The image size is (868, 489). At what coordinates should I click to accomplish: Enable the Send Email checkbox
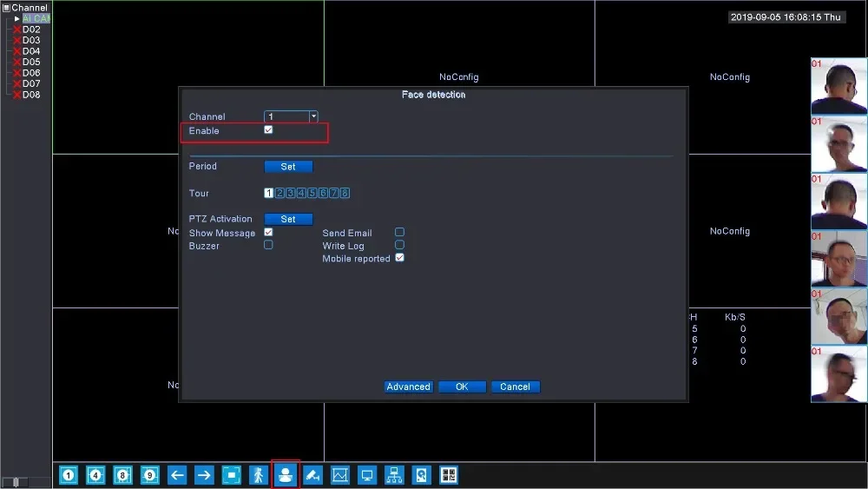[x=399, y=232]
